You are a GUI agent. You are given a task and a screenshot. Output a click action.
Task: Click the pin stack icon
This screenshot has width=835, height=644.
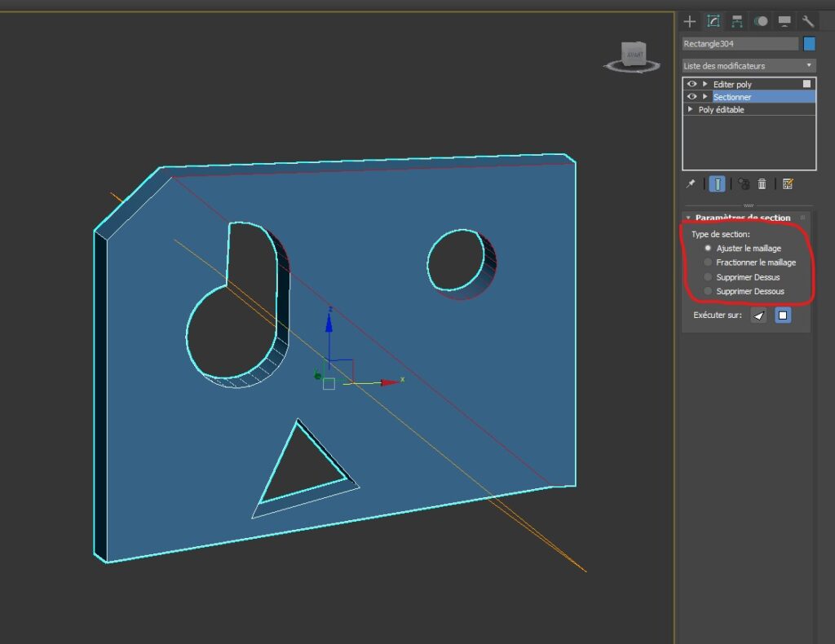691,184
